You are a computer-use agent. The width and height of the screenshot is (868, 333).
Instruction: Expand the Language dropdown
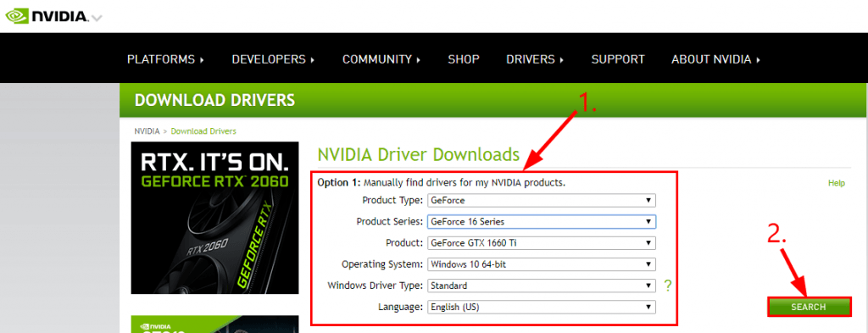pyautogui.click(x=542, y=307)
